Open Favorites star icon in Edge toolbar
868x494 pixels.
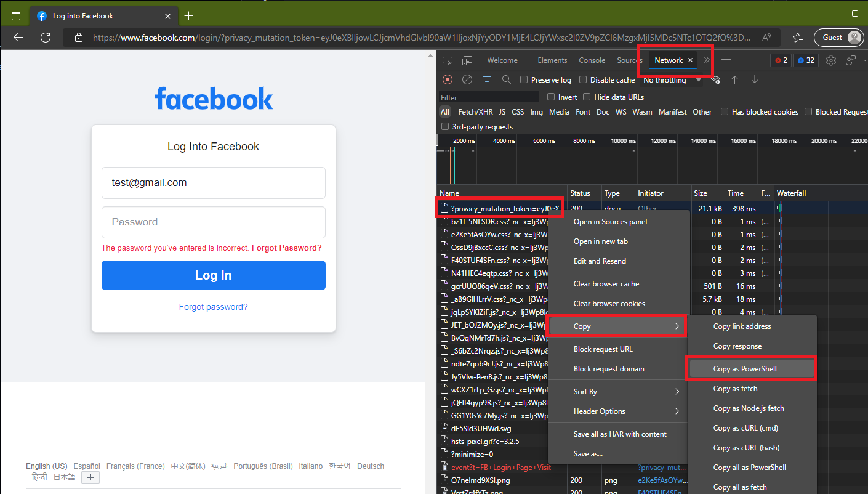[x=798, y=38]
